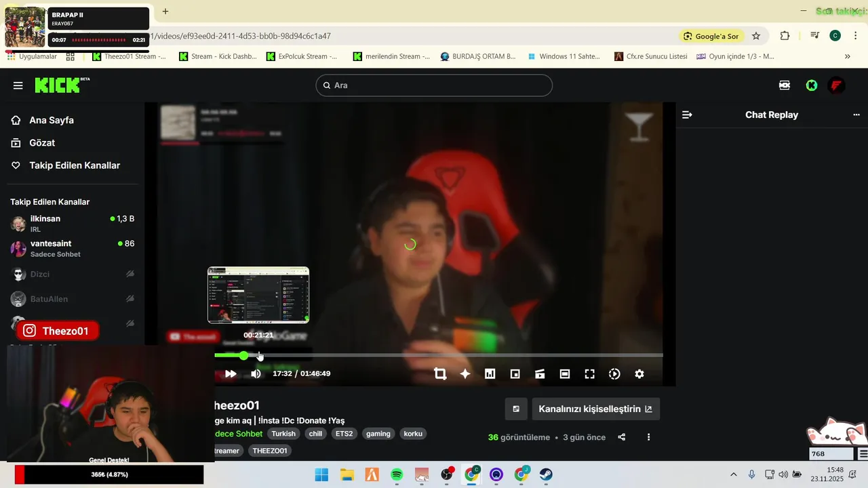Click the cast to device icon

pos(540,373)
